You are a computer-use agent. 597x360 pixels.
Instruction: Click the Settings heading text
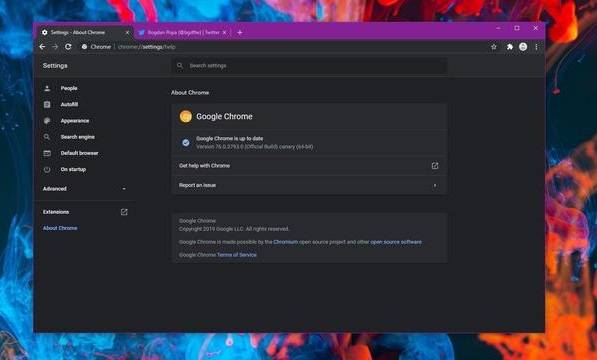(x=55, y=65)
